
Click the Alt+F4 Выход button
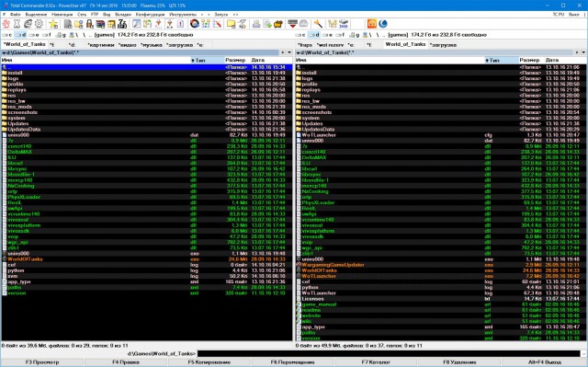tap(545, 362)
